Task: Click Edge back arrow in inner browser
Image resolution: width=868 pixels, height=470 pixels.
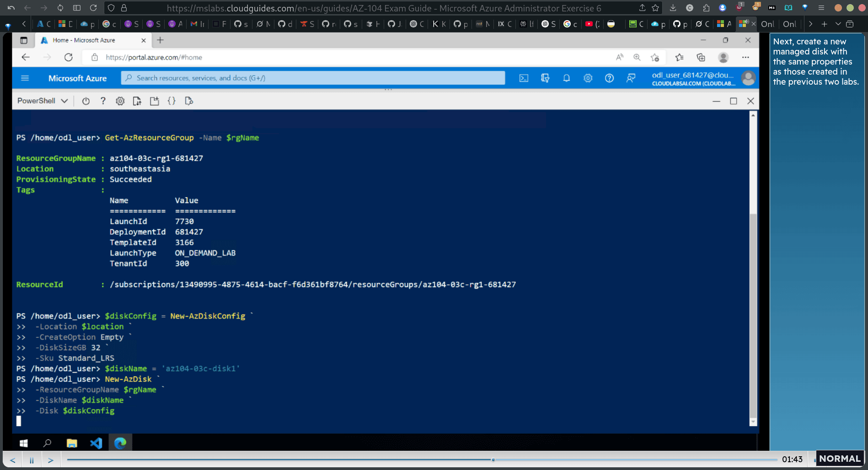Action: (x=26, y=57)
